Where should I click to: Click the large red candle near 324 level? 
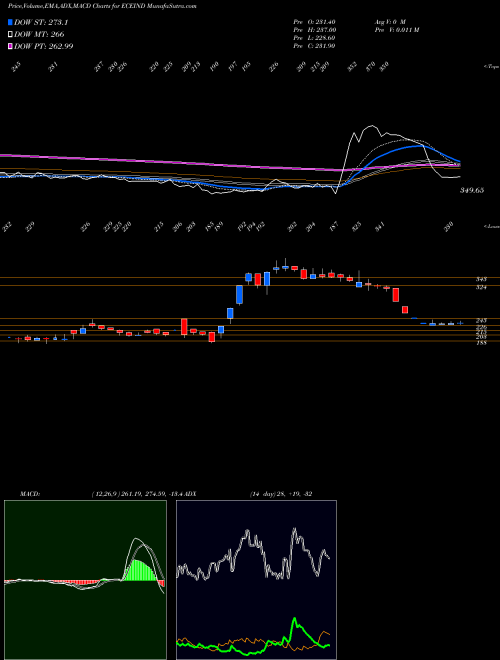[396, 295]
